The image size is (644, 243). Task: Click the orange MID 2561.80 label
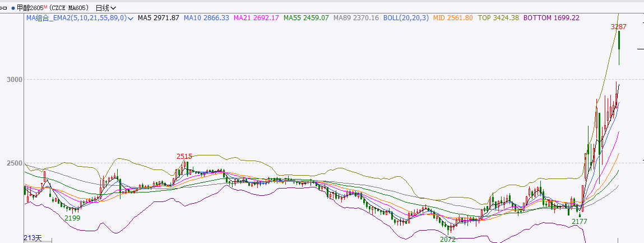(453, 18)
